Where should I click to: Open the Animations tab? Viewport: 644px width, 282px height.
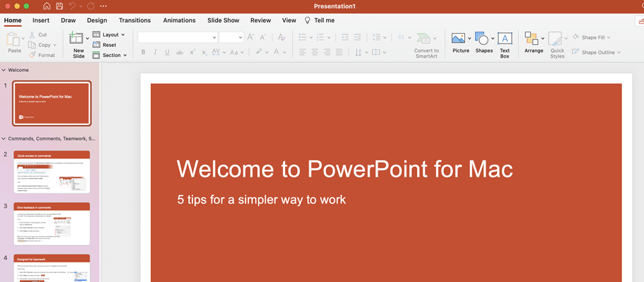[179, 20]
